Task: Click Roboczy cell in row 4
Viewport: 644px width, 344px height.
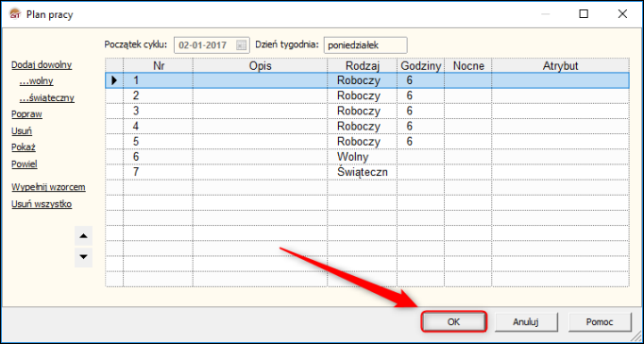Action: coord(362,126)
